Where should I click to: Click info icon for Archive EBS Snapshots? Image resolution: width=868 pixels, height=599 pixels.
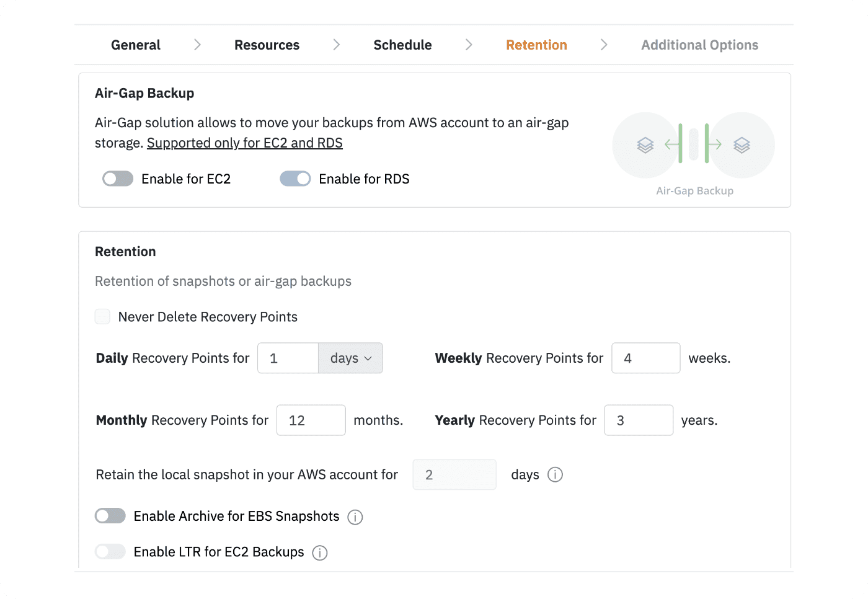[x=355, y=517]
